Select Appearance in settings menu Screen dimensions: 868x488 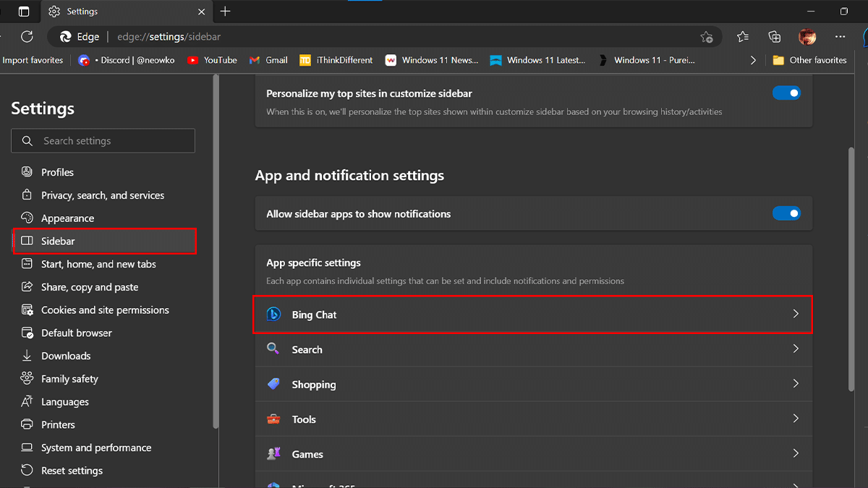pyautogui.click(x=67, y=218)
